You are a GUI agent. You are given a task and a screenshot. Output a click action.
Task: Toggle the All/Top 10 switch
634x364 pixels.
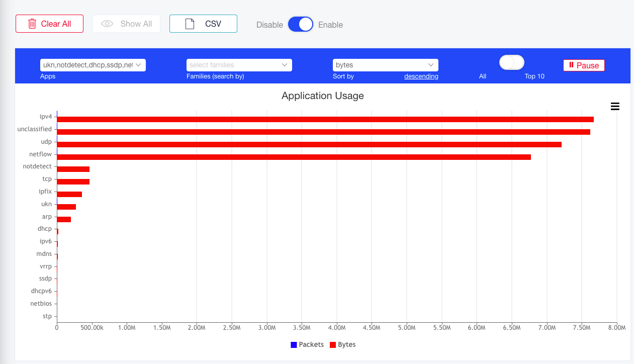point(512,62)
